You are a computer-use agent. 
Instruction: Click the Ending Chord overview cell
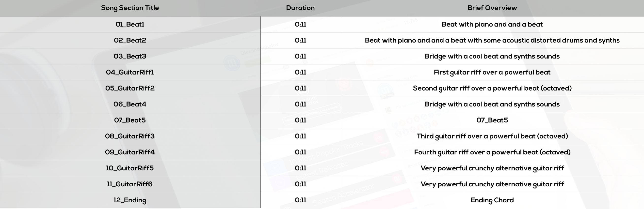(492, 200)
